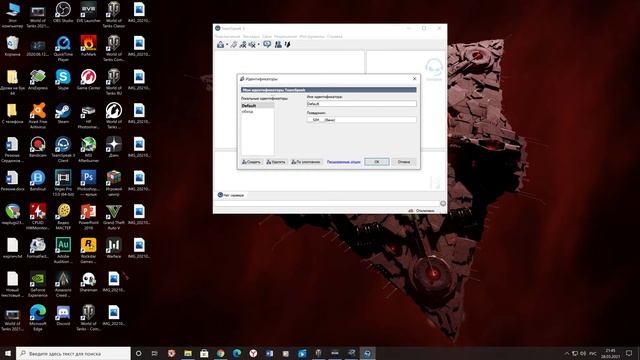Open Rockstar Games desktop icon
This screenshot has height=360, width=640.
click(88, 251)
